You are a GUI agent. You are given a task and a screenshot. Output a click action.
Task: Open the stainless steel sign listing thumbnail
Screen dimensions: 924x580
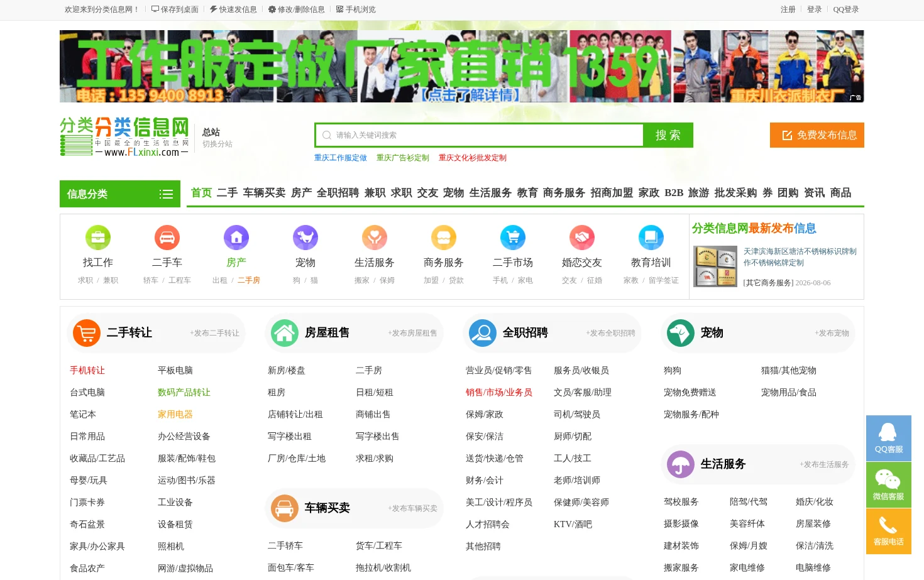pos(715,266)
